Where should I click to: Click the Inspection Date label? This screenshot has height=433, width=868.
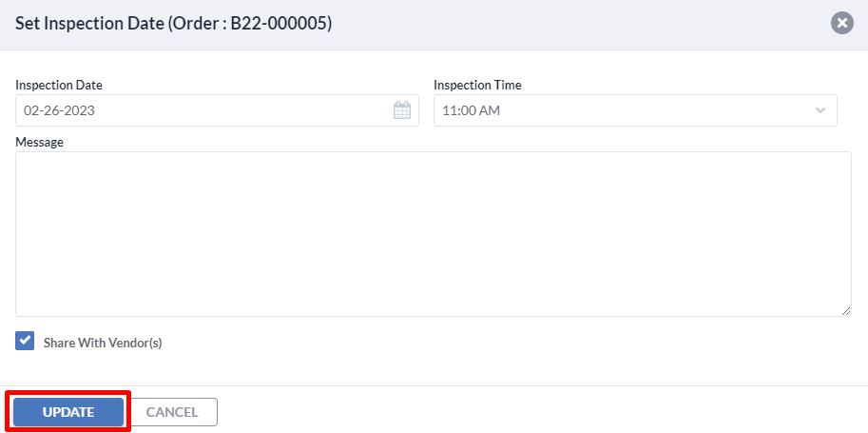click(59, 86)
